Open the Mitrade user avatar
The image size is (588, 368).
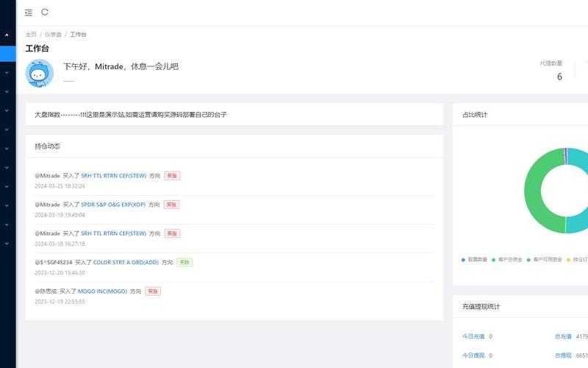40,73
